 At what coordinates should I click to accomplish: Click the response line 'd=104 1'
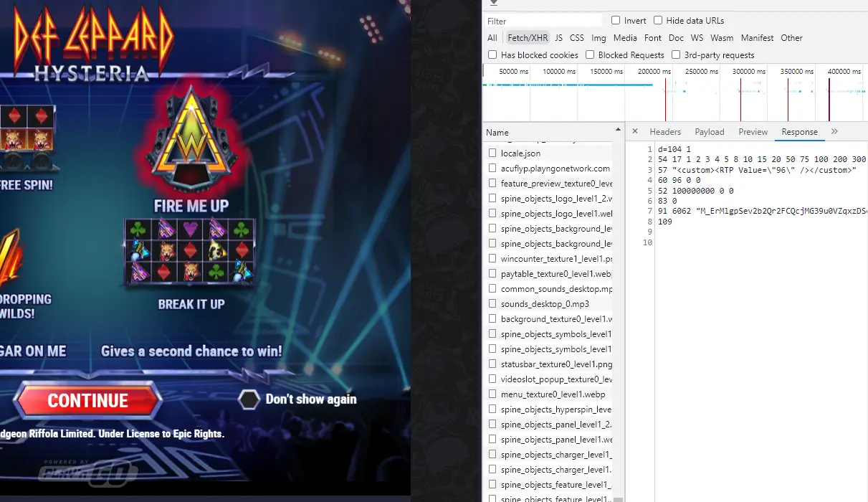674,149
